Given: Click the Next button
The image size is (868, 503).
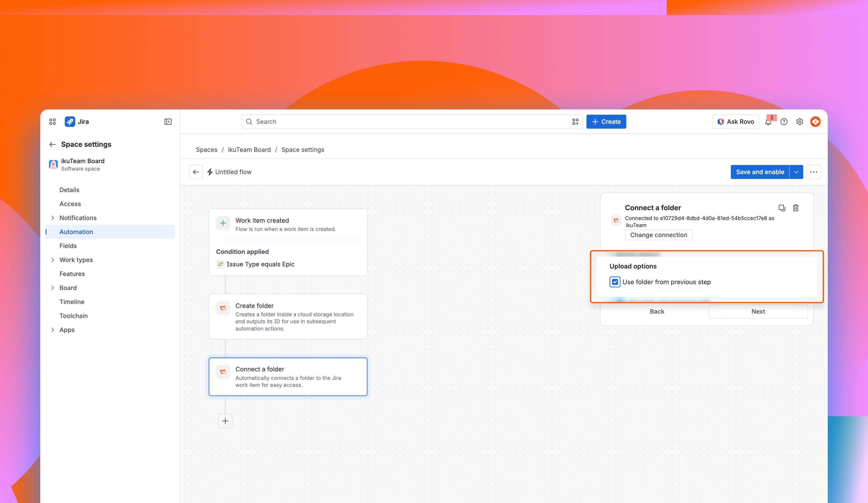Looking at the screenshot, I should pyautogui.click(x=758, y=311).
